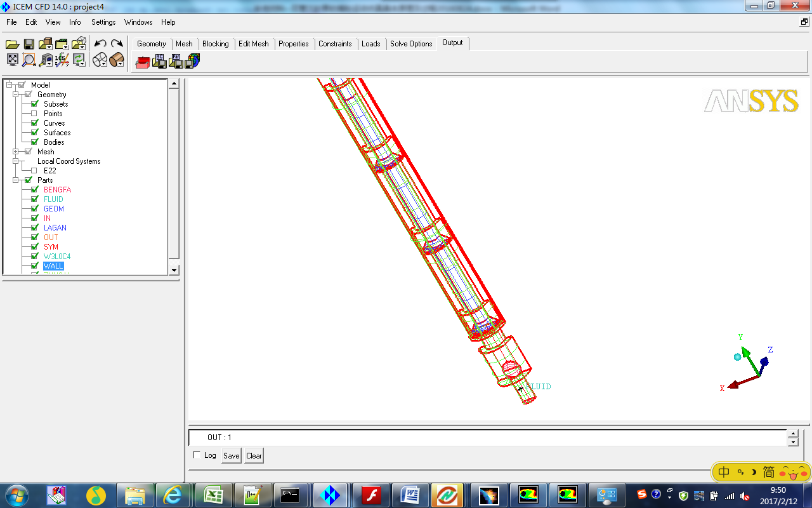
Task: Open the Settings menu
Action: [103, 22]
